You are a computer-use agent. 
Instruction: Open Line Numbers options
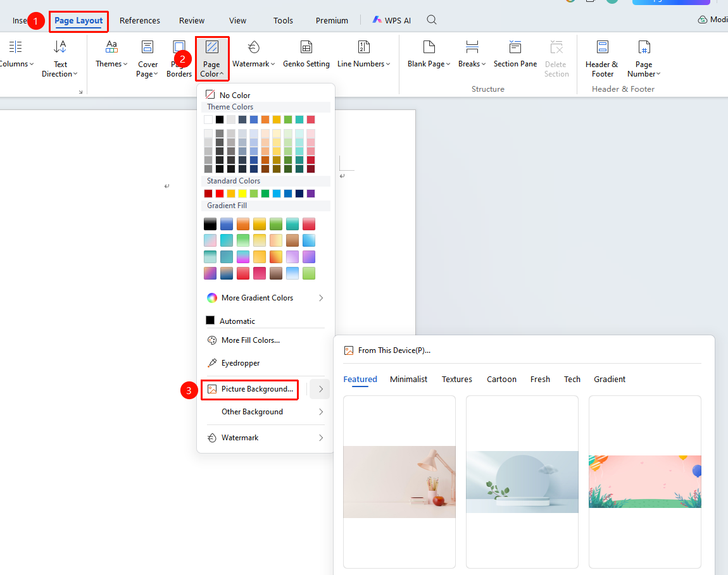363,54
